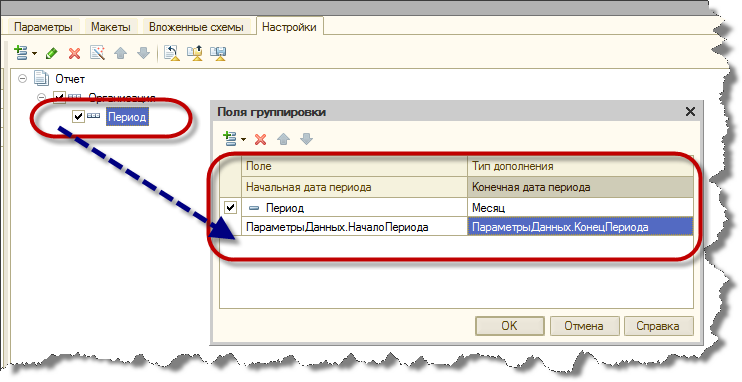The height and width of the screenshot is (382, 742).
Task: Confirm the dialog with OK
Action: pos(510,326)
